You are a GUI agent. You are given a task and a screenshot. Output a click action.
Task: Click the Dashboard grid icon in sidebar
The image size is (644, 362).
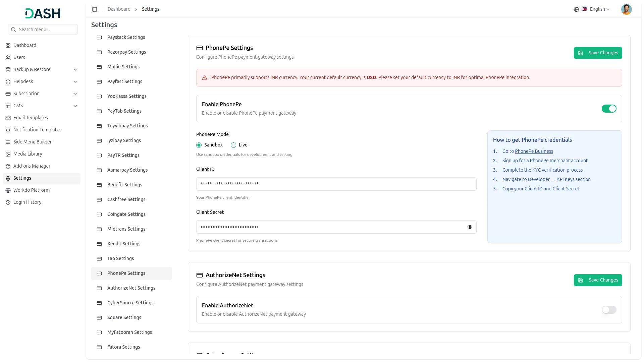(8, 46)
